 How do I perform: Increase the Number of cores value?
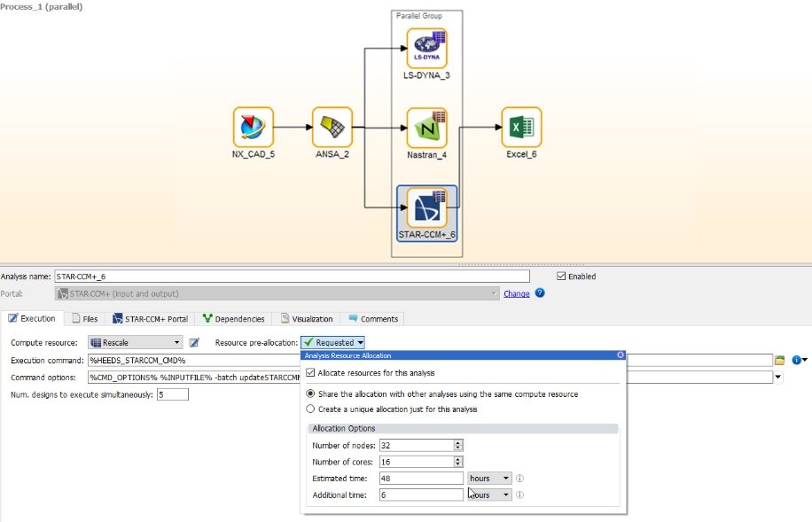[458, 459]
